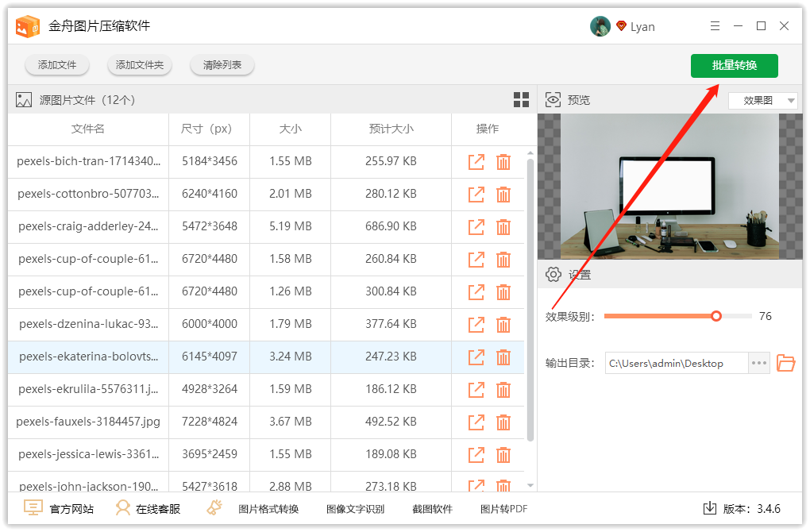Open the 截图软件 tool link
The height and width of the screenshot is (532, 810).
[432, 508]
